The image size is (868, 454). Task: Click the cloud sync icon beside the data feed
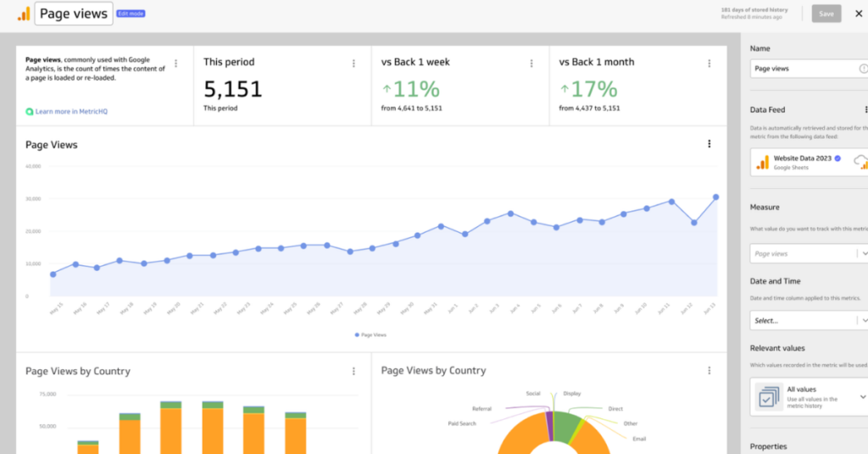click(861, 162)
